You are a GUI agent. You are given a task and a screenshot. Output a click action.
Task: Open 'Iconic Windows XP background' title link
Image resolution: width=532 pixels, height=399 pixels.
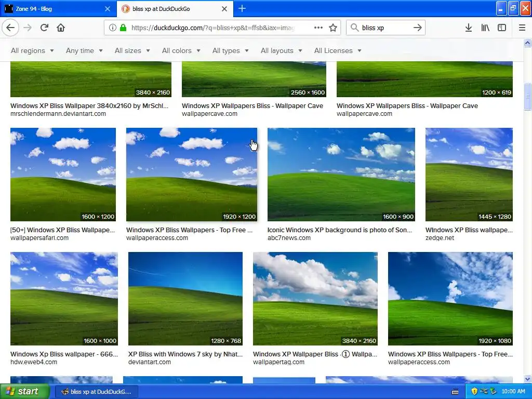point(340,230)
